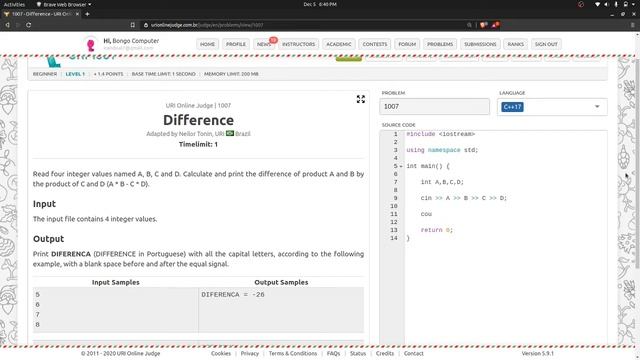Screen dimensions: 640x360
Task: Close the 1007 - Difference tab
Action: (x=77, y=14)
